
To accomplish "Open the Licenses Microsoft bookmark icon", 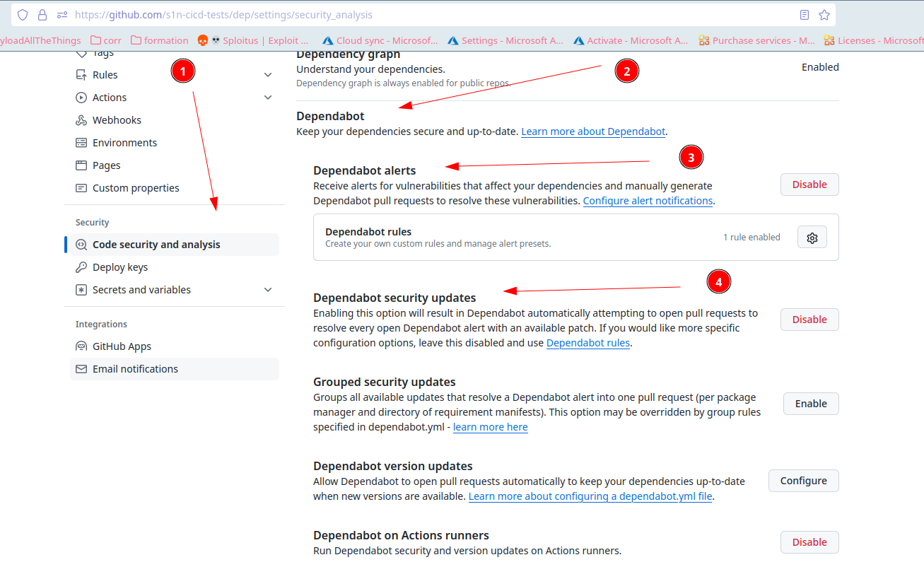I will tap(829, 41).
